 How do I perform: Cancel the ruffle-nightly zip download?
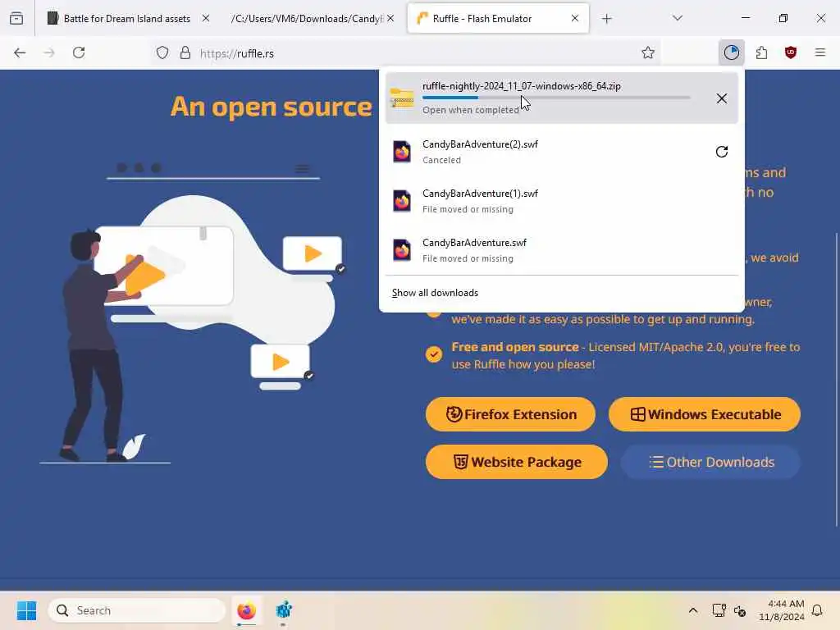coord(722,98)
